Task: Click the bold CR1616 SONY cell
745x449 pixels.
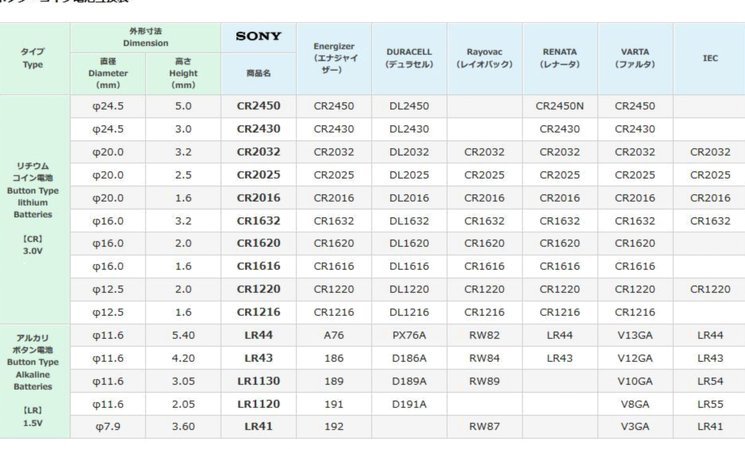Action: (258, 267)
